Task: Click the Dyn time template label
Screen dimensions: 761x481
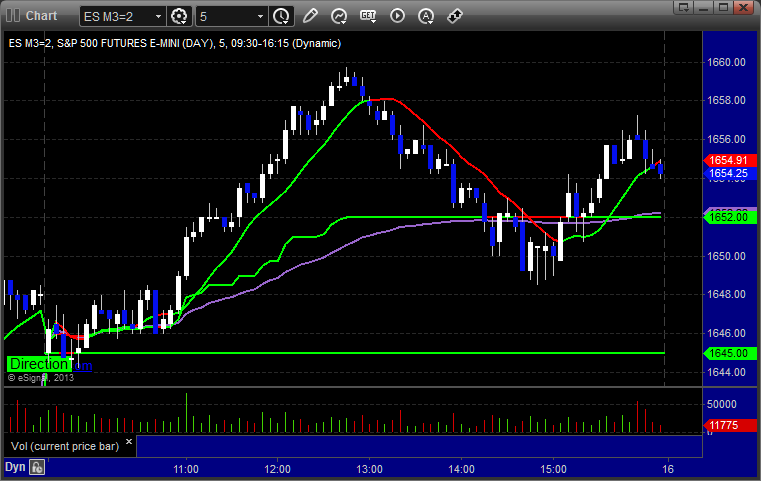Action: [15, 467]
